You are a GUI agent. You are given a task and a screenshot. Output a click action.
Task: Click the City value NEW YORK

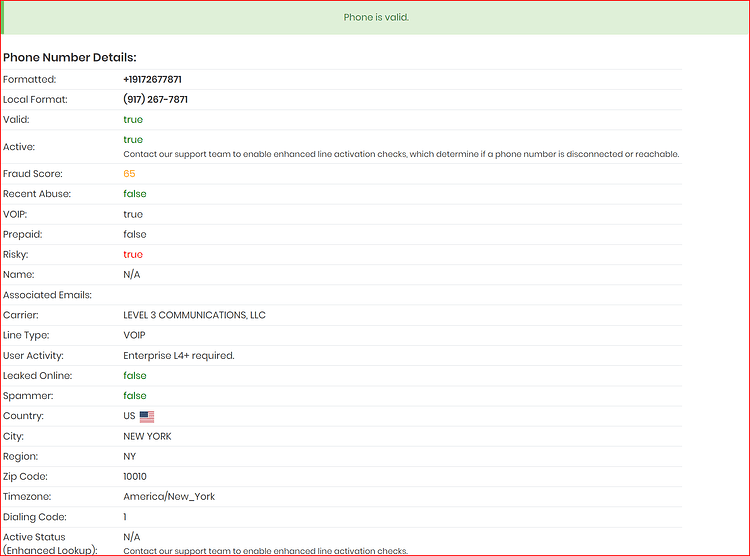tap(147, 436)
